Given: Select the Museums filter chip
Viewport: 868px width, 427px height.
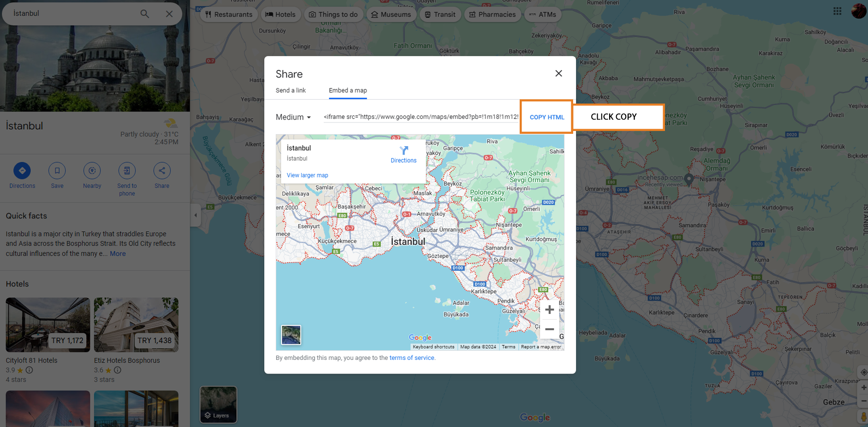Looking at the screenshot, I should click(x=391, y=14).
